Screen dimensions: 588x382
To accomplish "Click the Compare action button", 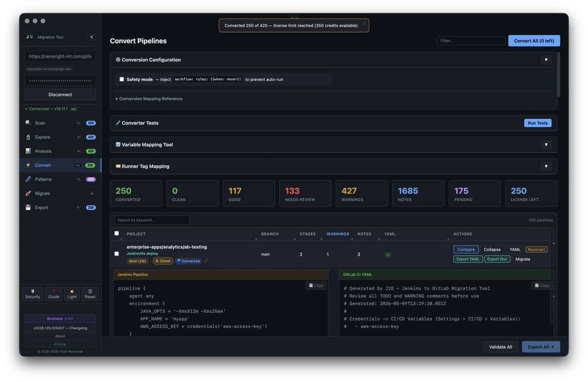I will point(466,249).
